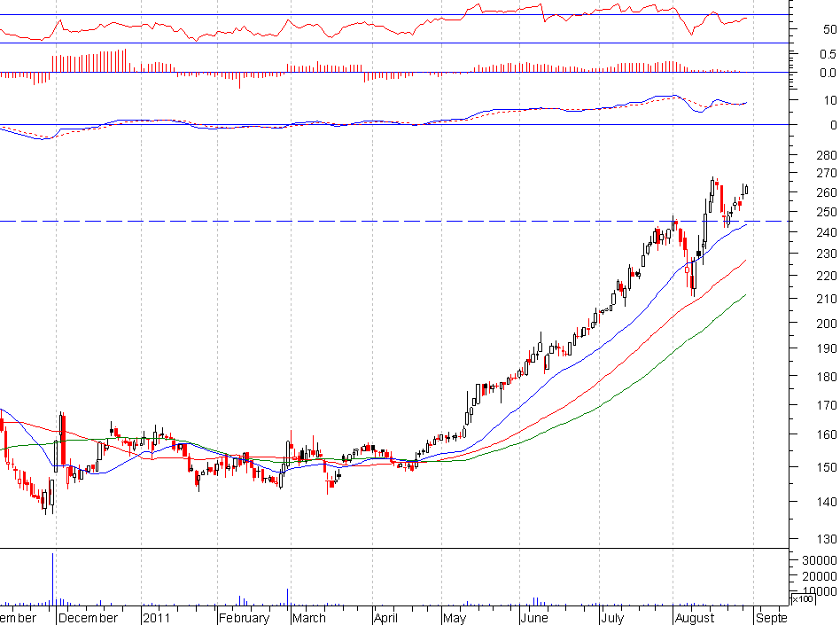The width and height of the screenshot is (840, 625).
Task: Select the "May" month label
Action: click(455, 618)
